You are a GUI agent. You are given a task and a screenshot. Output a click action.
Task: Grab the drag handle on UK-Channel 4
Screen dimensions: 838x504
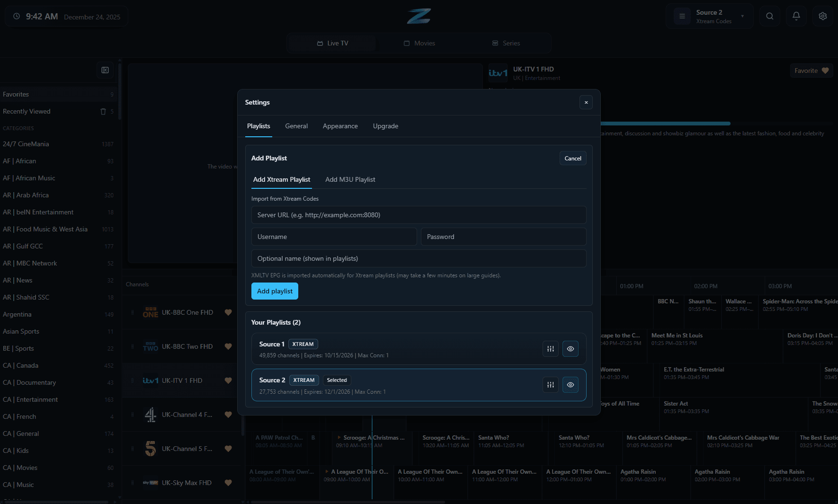click(x=133, y=415)
